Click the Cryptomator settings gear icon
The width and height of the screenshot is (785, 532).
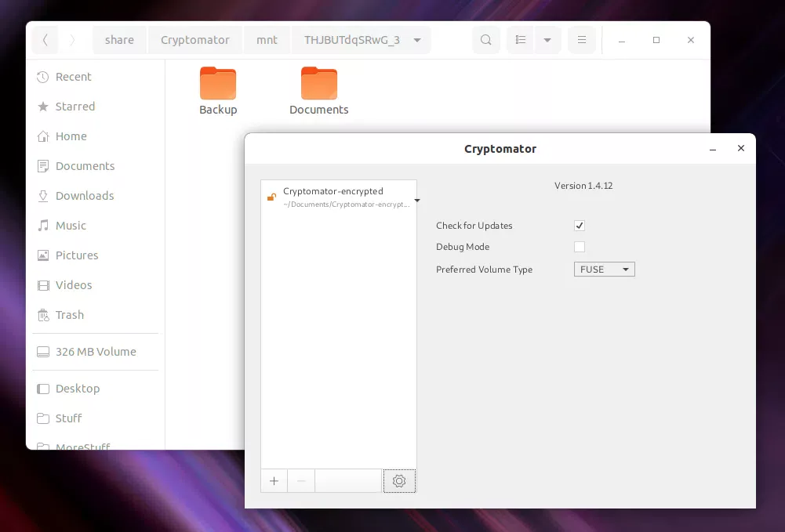pyautogui.click(x=399, y=481)
